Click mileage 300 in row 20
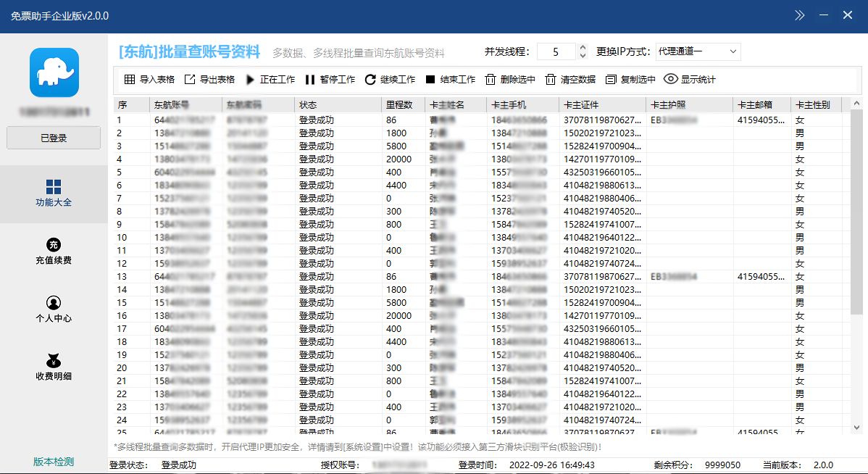 click(x=394, y=368)
